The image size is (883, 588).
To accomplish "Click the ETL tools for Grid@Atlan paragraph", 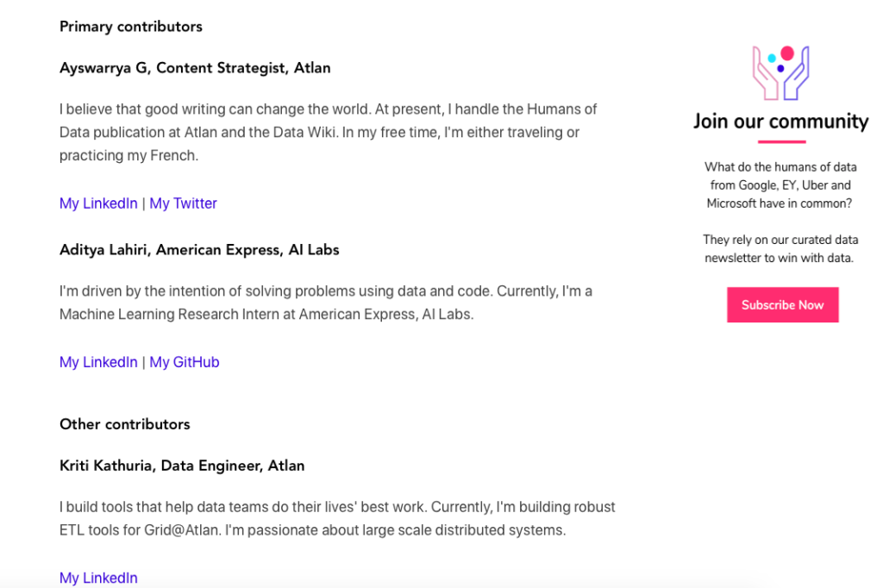I will [337, 519].
